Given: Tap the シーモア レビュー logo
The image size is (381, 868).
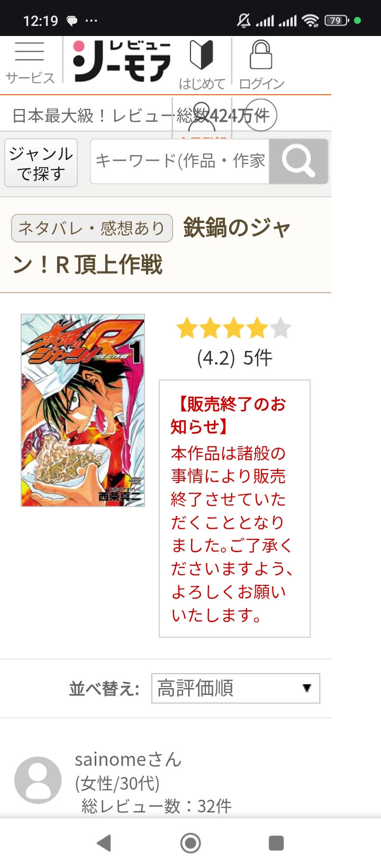Looking at the screenshot, I should point(122,61).
